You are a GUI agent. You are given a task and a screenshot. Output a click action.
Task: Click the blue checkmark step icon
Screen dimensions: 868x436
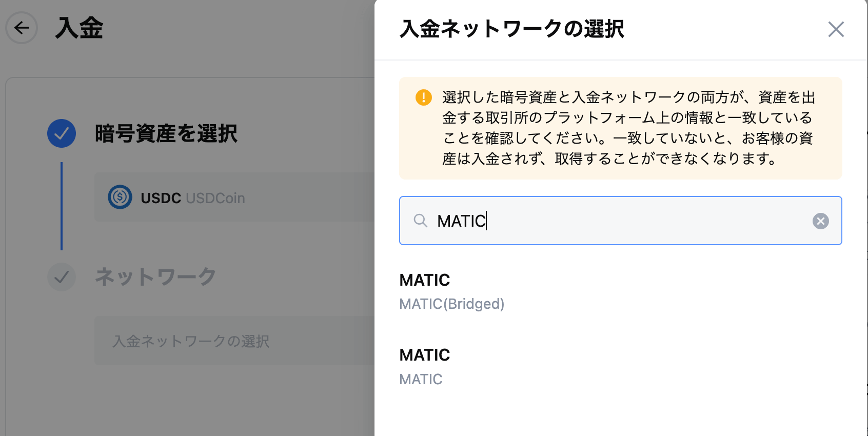pos(62,133)
